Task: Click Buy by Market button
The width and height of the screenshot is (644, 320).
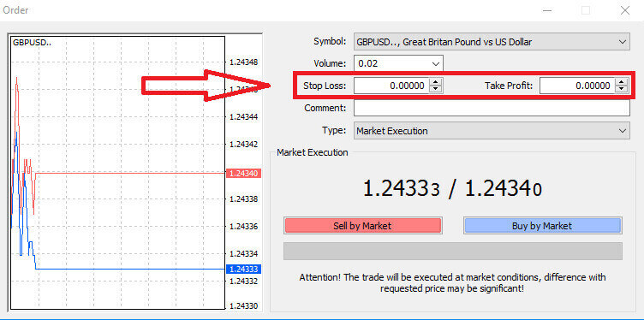Action: click(x=542, y=226)
